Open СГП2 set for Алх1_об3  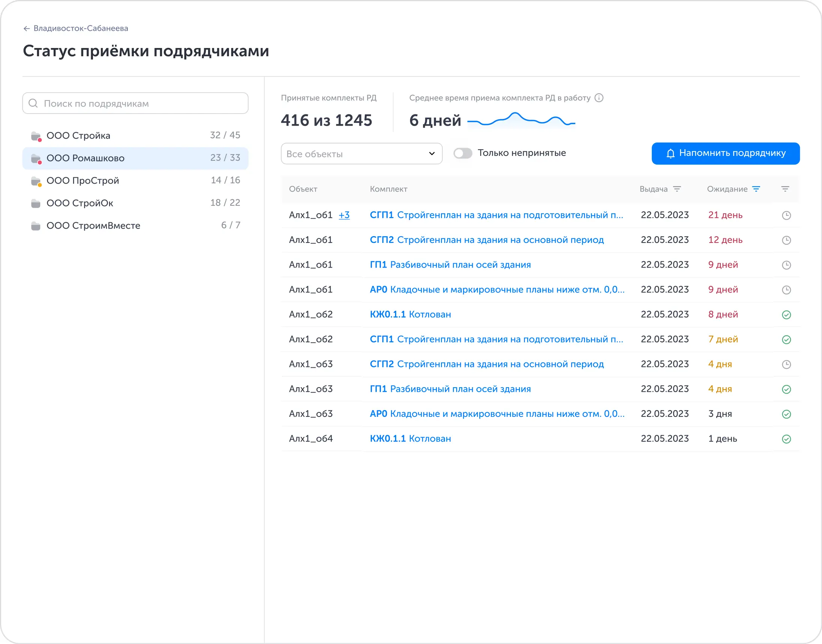point(487,364)
